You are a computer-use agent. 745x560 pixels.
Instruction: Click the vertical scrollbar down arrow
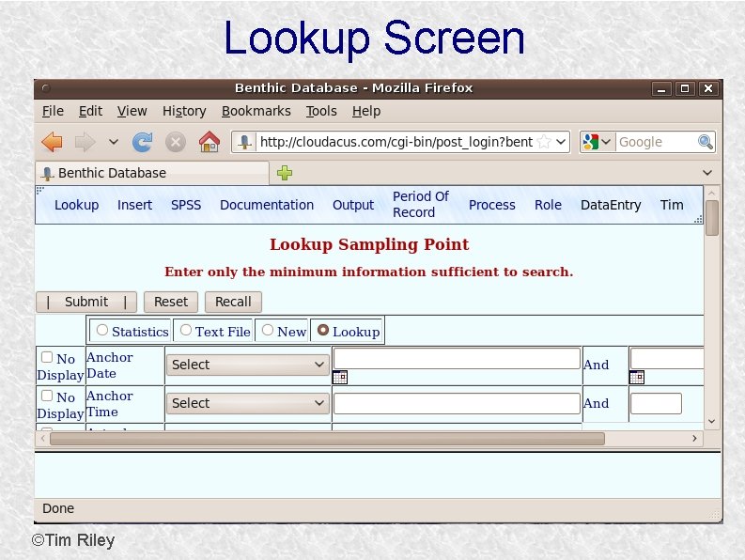[712, 421]
